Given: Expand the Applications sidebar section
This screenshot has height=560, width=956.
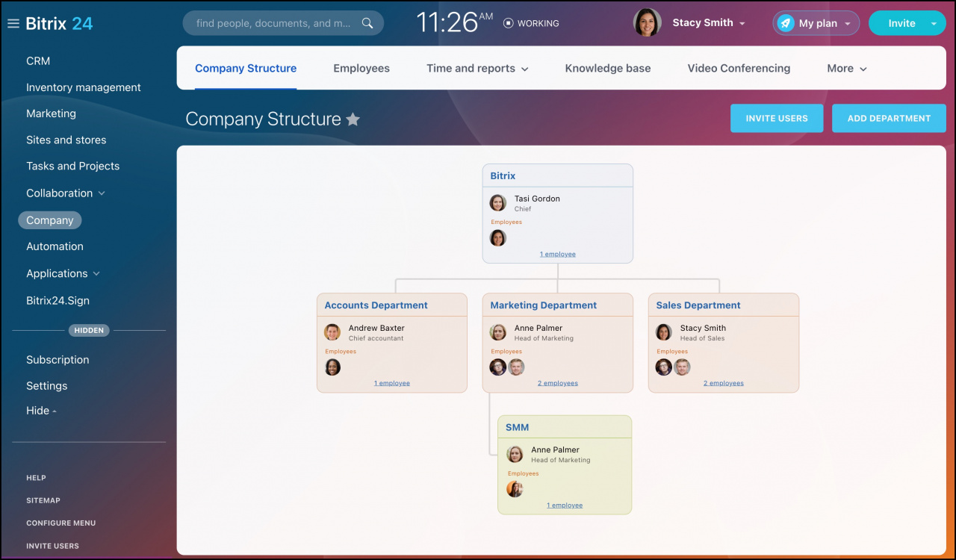Looking at the screenshot, I should (x=96, y=274).
